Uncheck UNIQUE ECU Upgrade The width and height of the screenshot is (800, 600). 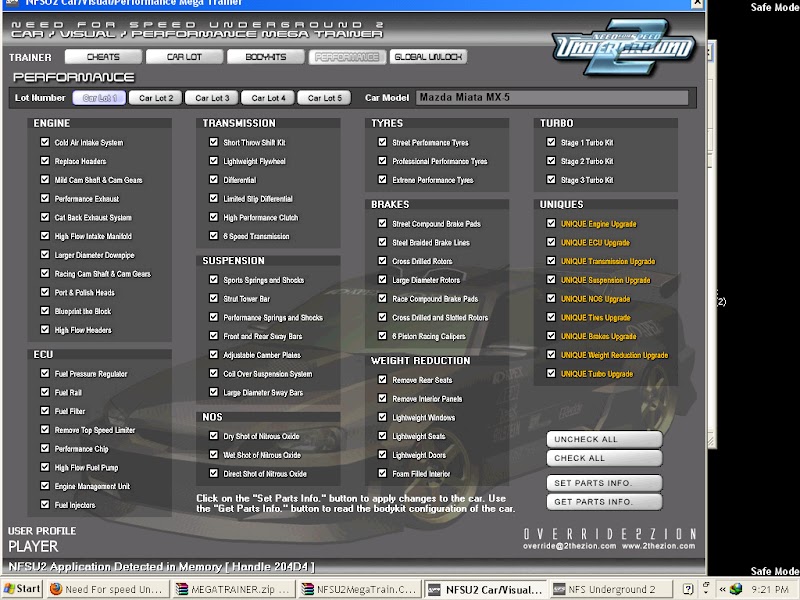coord(551,242)
